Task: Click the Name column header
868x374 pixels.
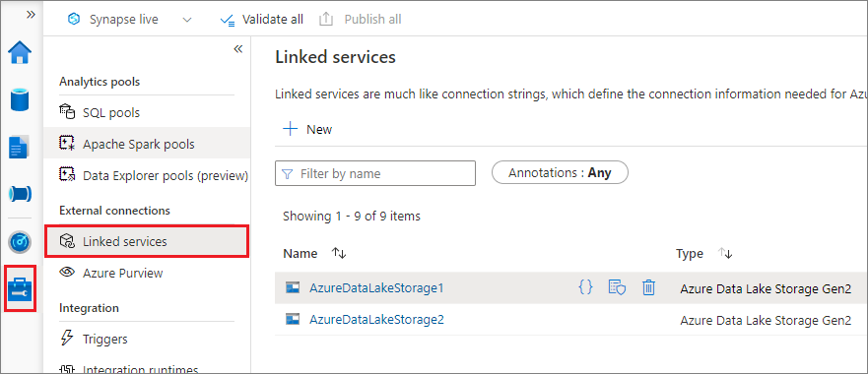Action: tap(300, 253)
